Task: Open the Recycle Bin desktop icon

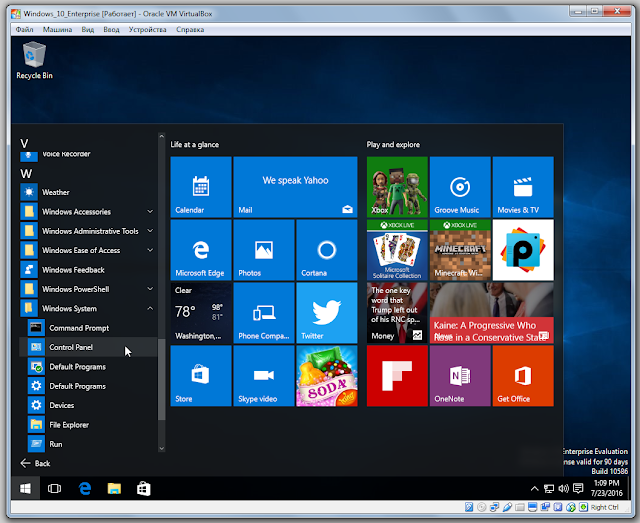Action: [x=34, y=60]
